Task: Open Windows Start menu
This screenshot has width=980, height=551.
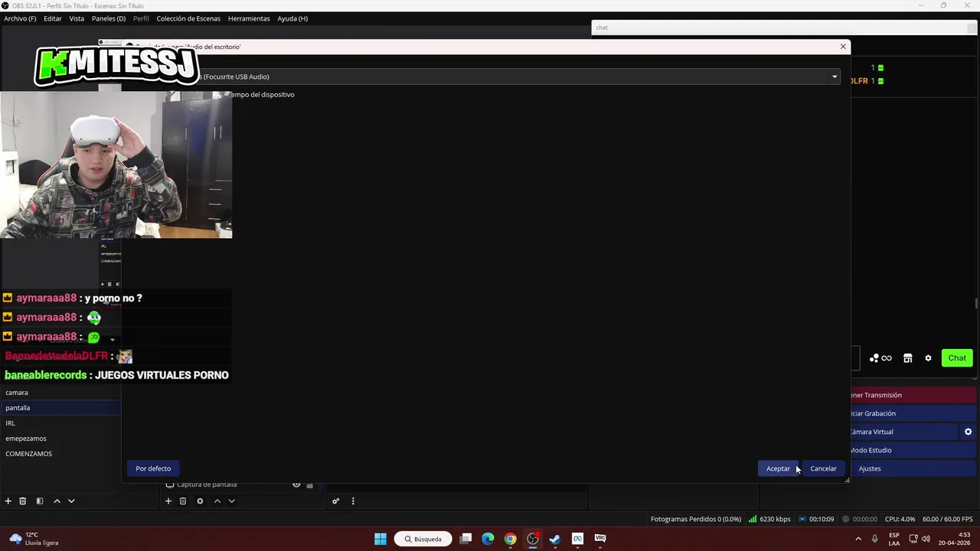Action: tap(381, 539)
